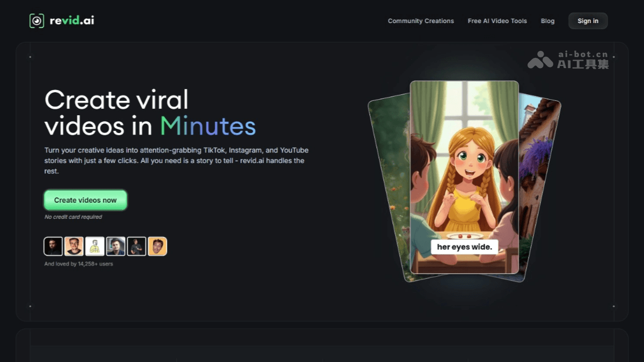Screen dimensions: 644x362
Task: Click the fourth avatar with the blue shirt
Action: (x=116, y=246)
